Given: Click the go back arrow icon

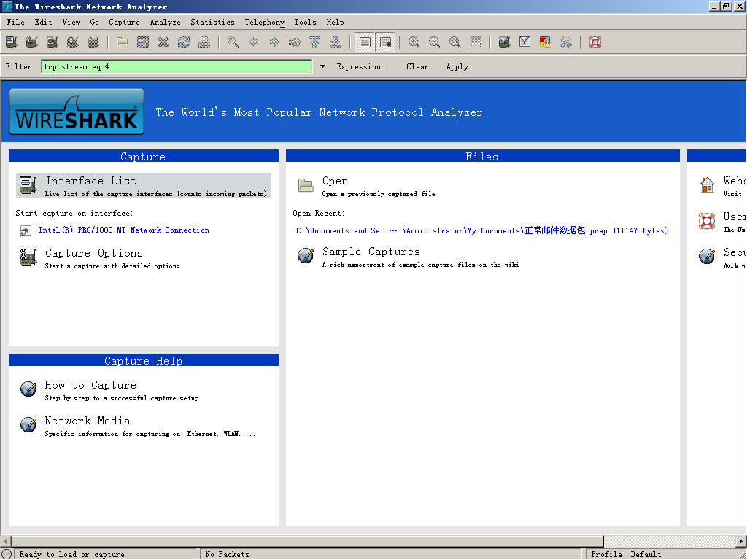Looking at the screenshot, I should (x=254, y=42).
